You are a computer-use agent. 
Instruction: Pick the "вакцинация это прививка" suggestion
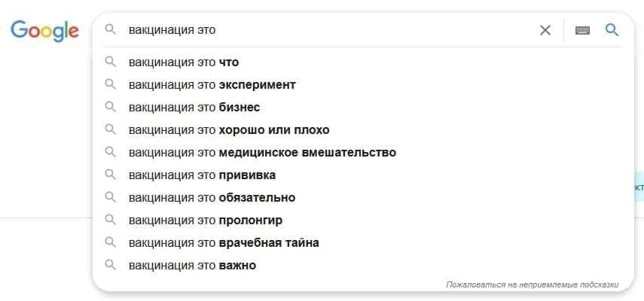[202, 175]
